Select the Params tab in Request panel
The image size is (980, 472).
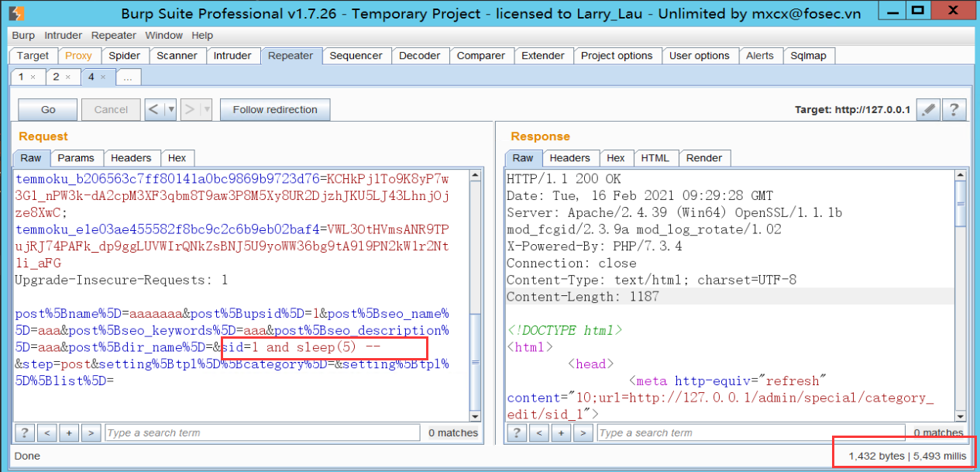coord(76,158)
